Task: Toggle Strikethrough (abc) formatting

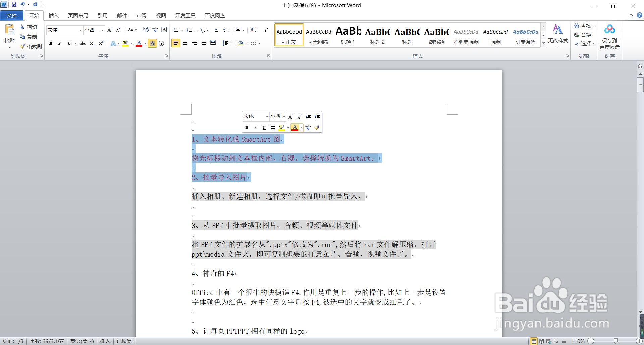Action: point(83,43)
